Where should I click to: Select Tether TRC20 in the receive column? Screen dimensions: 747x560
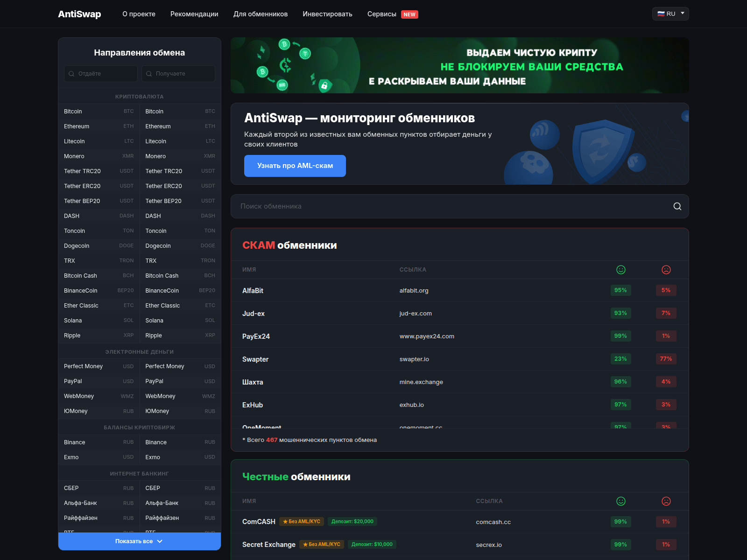pyautogui.click(x=180, y=171)
